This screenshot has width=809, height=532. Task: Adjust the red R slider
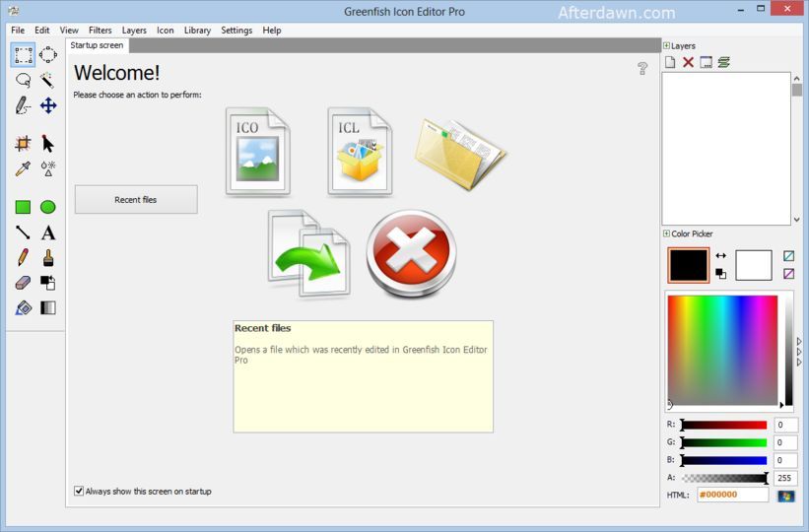[x=724, y=425]
